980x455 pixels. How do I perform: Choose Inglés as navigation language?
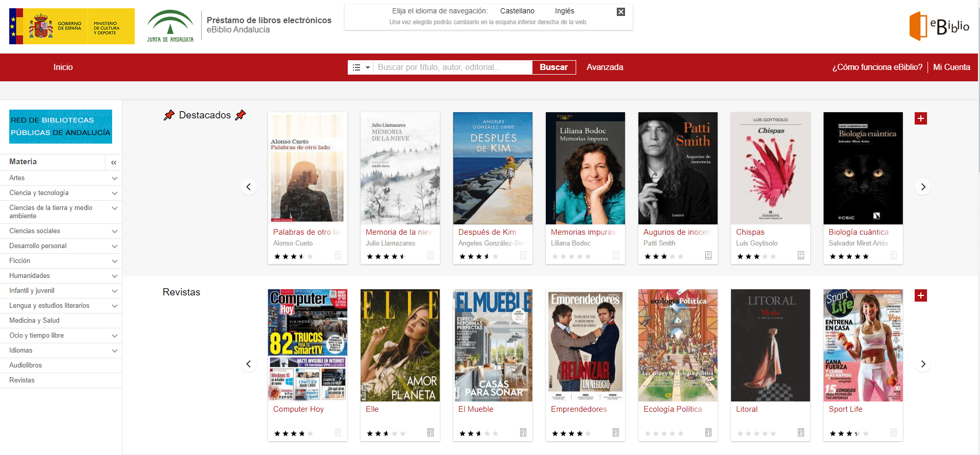pyautogui.click(x=564, y=11)
